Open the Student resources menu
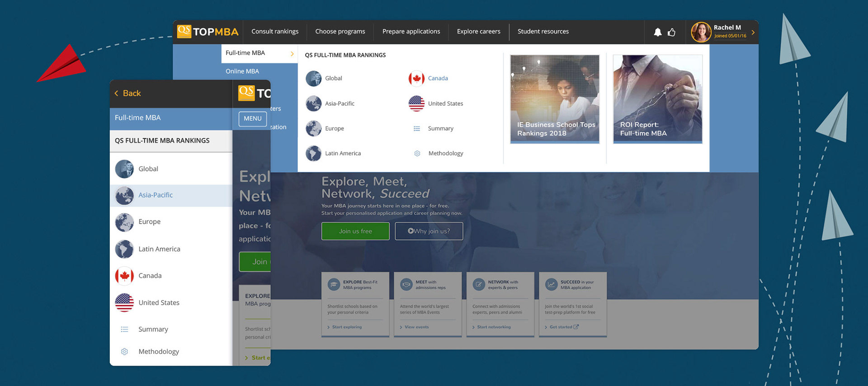The height and width of the screenshot is (386, 868). click(543, 32)
